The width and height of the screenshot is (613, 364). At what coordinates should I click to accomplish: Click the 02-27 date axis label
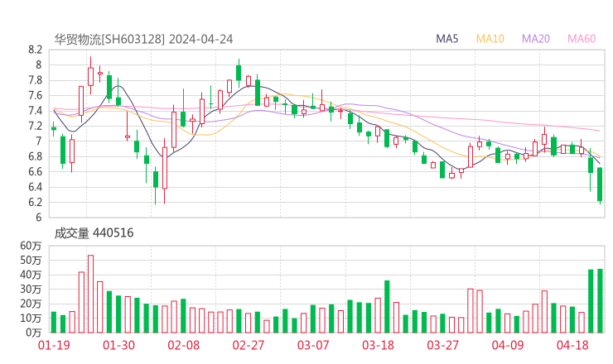(x=249, y=345)
